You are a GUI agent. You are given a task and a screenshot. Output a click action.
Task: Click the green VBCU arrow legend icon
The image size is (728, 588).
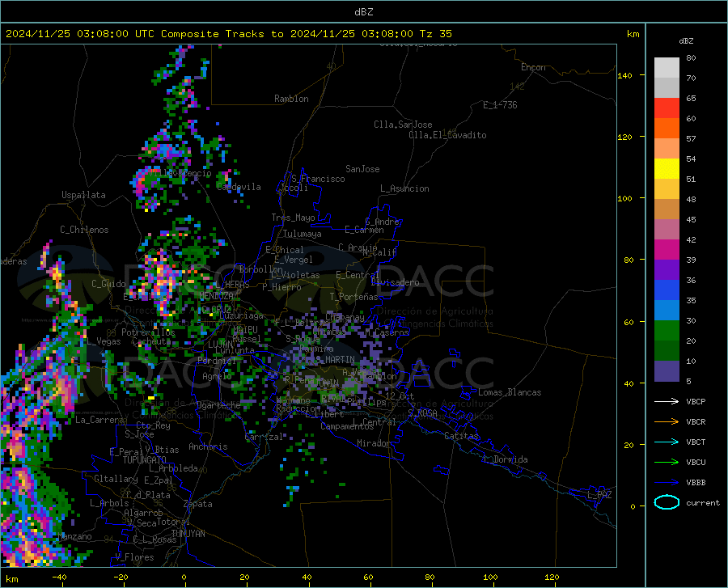click(667, 463)
